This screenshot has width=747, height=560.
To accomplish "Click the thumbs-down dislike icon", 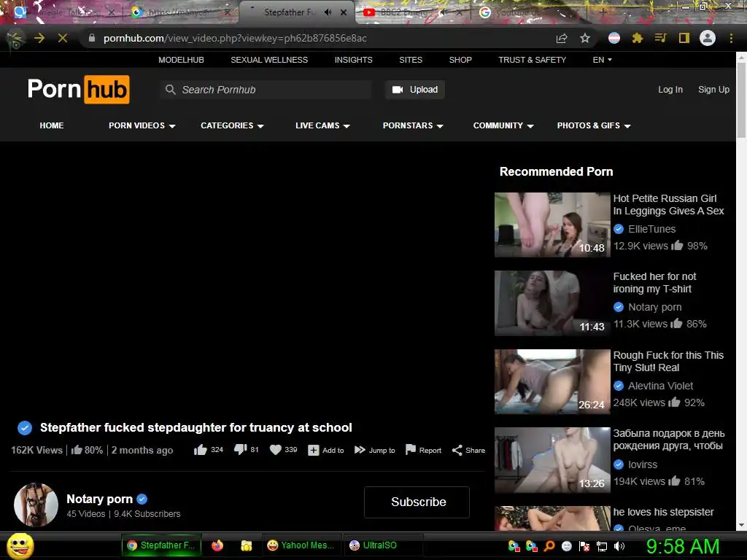I will (x=240, y=450).
